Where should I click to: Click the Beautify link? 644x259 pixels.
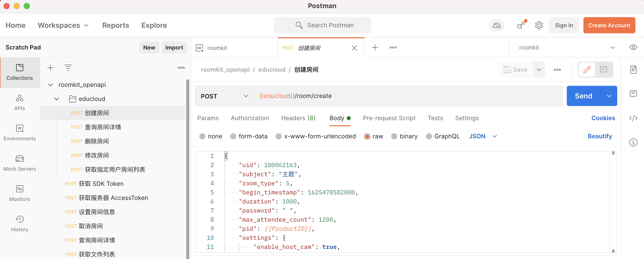(x=600, y=136)
